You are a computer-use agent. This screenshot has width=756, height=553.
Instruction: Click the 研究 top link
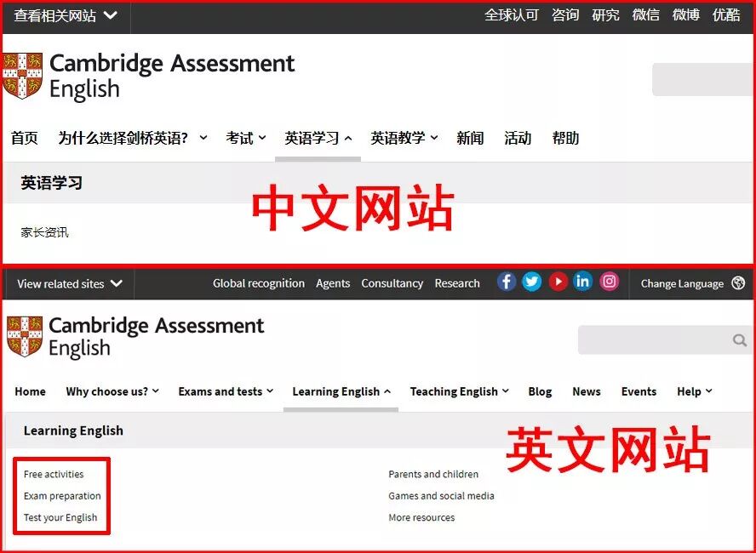[x=605, y=15]
